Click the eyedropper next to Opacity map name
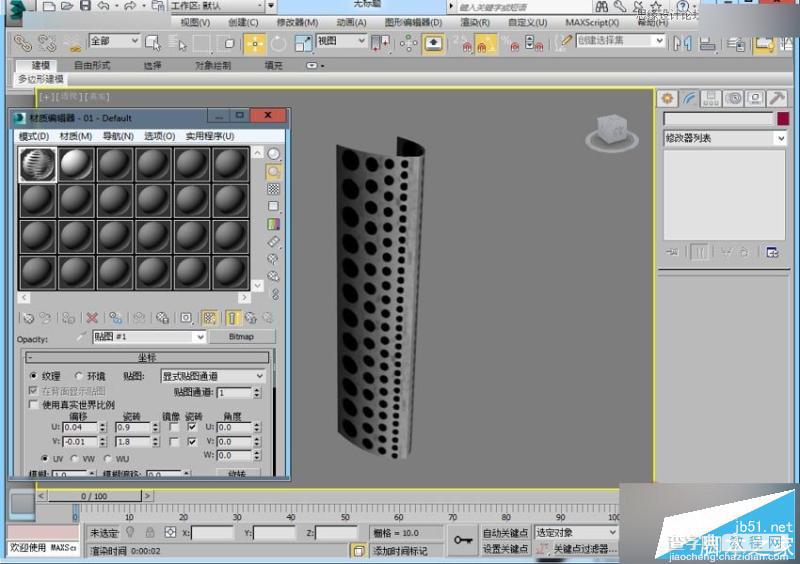Viewport: 800px width, 564px height. [82, 336]
